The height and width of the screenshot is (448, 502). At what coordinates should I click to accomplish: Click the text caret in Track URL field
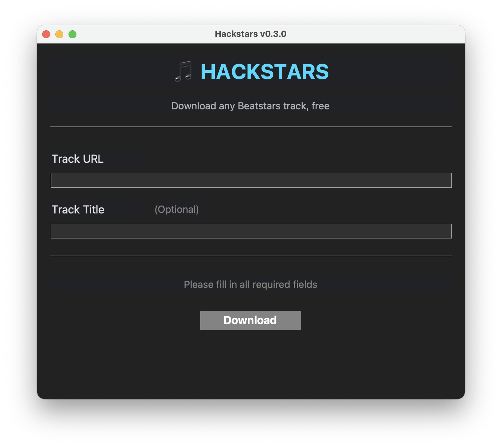[51, 181]
